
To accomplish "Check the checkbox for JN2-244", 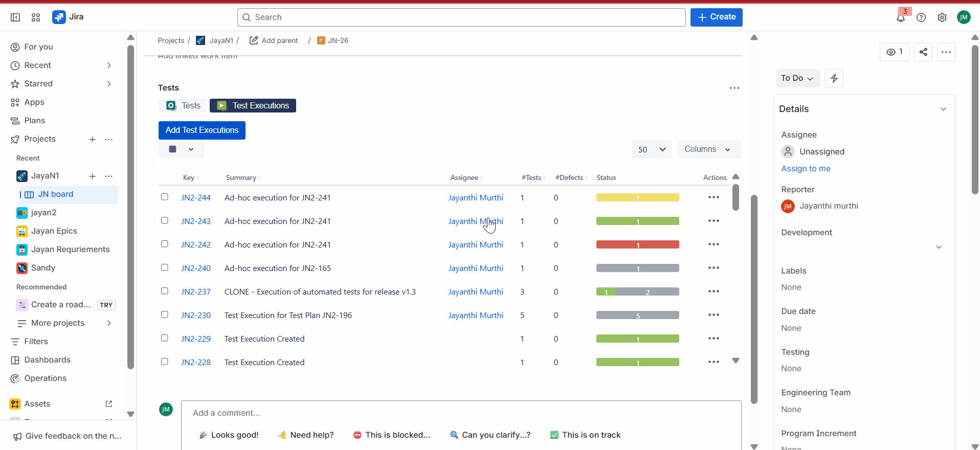I will click(x=165, y=197).
